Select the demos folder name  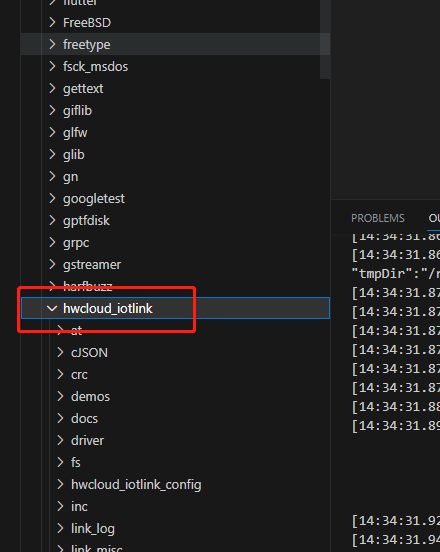(90, 397)
